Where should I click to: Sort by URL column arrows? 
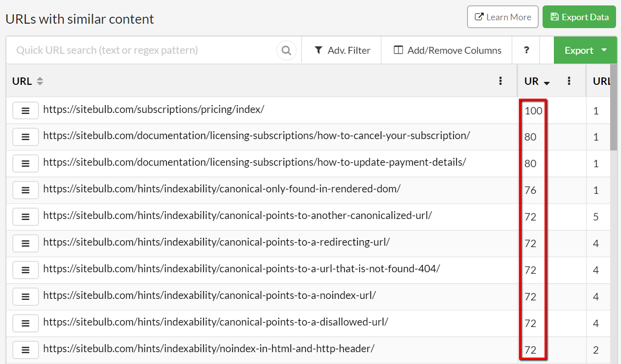40,81
